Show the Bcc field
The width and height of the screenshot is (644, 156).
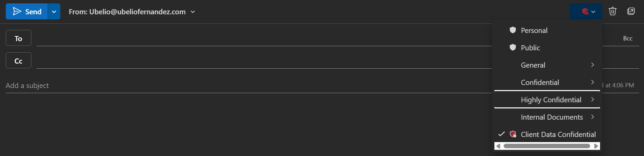coord(628,38)
